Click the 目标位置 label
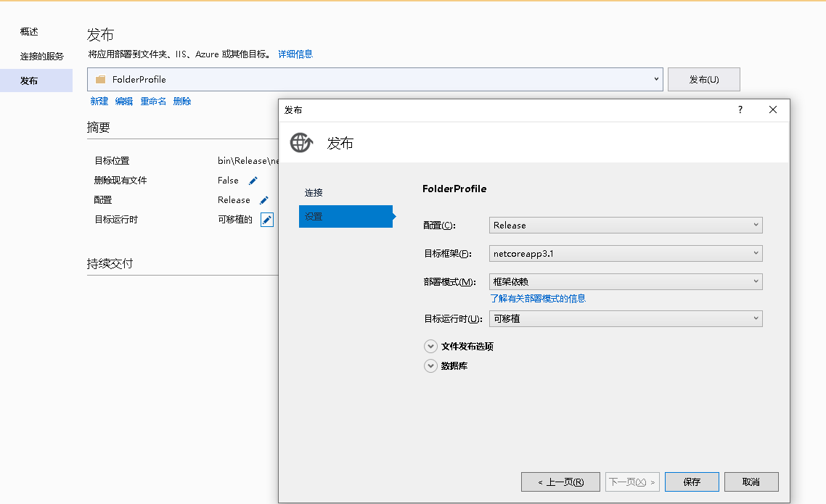The height and width of the screenshot is (504, 826). click(x=113, y=161)
